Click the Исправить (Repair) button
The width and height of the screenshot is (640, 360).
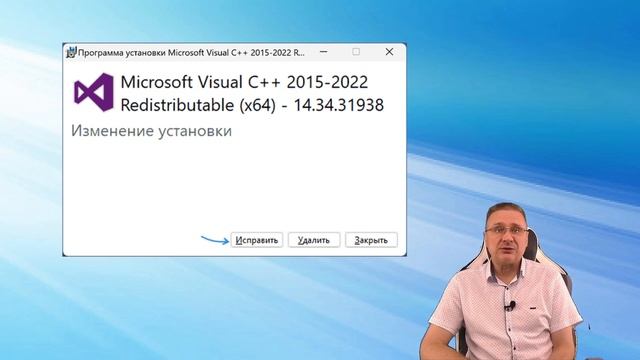(x=257, y=240)
